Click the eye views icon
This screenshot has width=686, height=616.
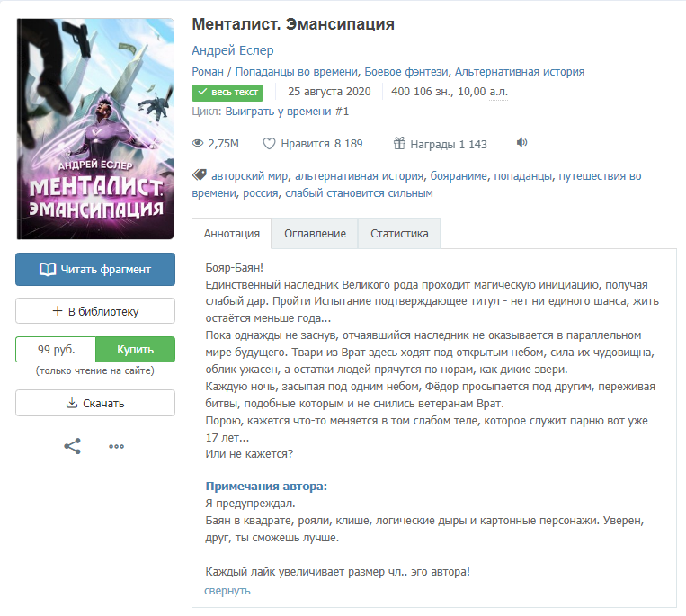198,143
